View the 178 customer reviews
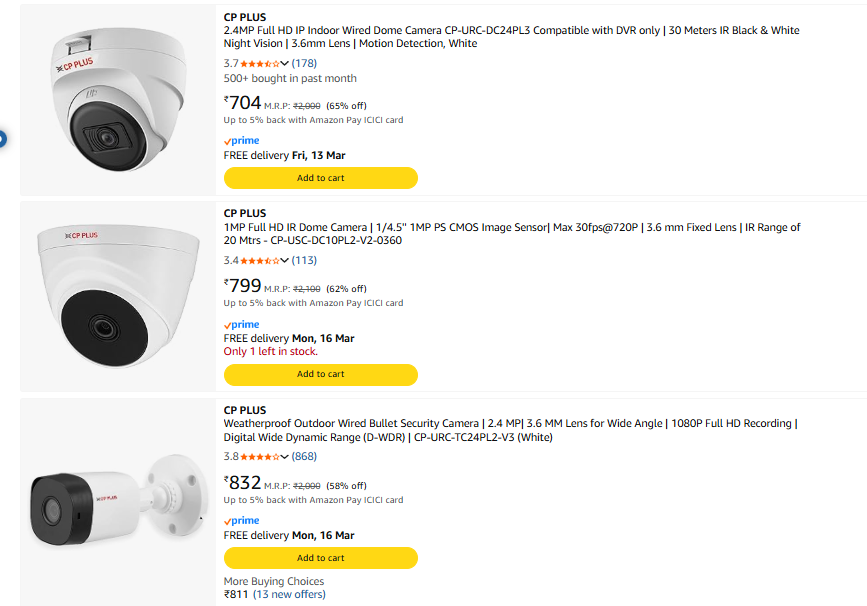Viewport: 867px width, 606px height. pos(304,64)
